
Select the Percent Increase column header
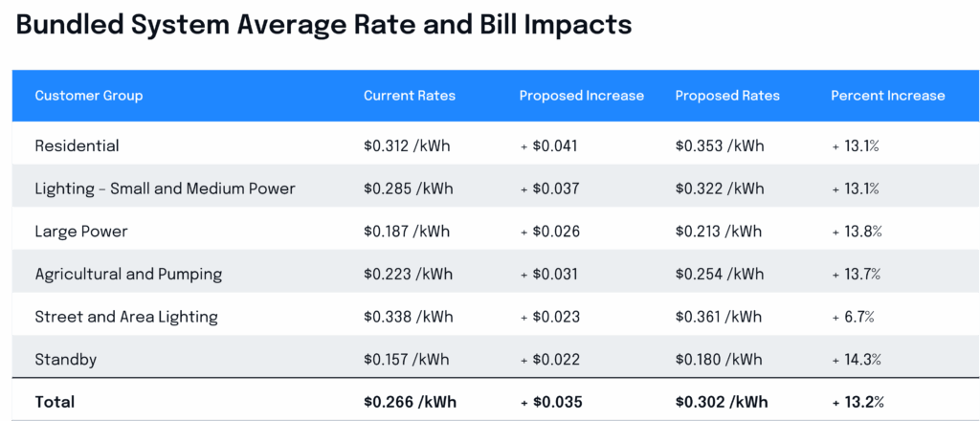[887, 96]
